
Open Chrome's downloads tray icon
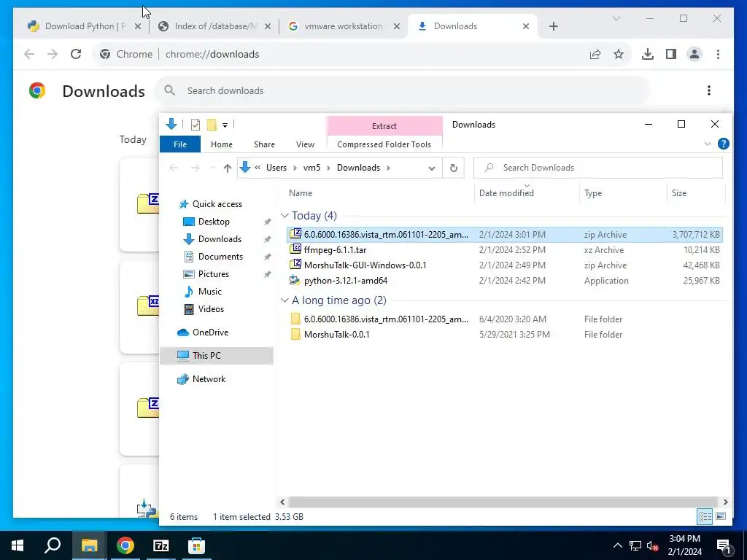pyautogui.click(x=648, y=54)
